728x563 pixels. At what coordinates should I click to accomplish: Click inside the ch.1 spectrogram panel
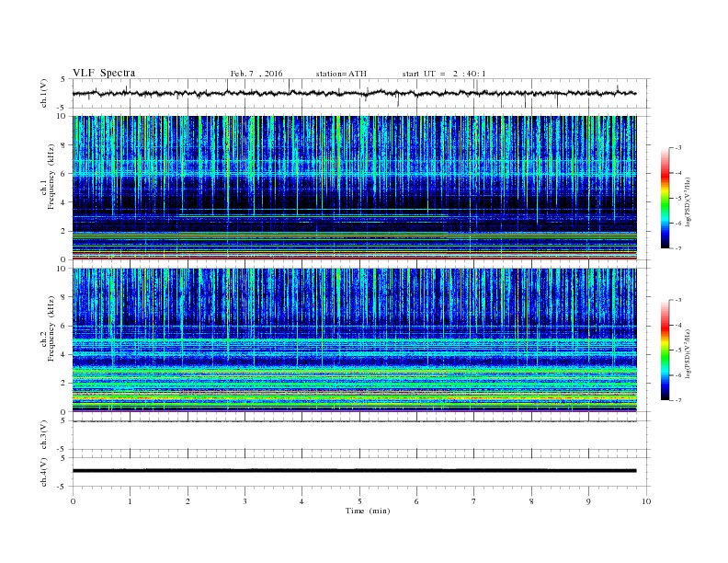[355, 188]
